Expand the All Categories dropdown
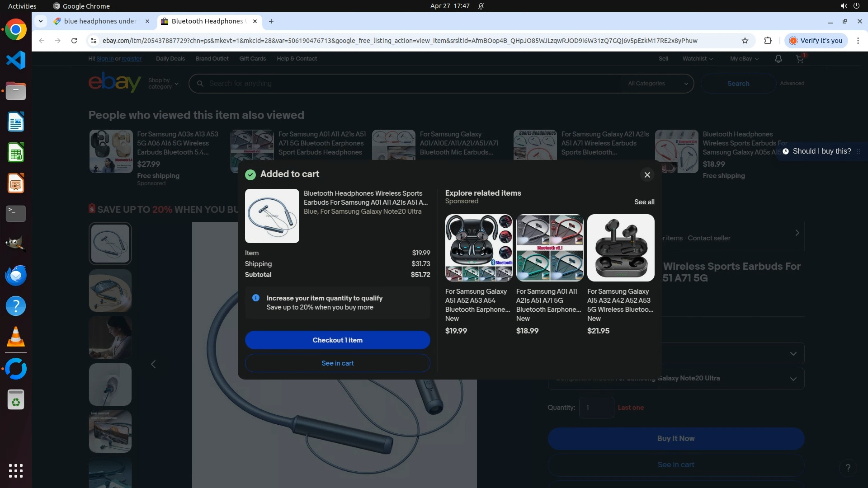This screenshot has width=868, height=488. [657, 84]
